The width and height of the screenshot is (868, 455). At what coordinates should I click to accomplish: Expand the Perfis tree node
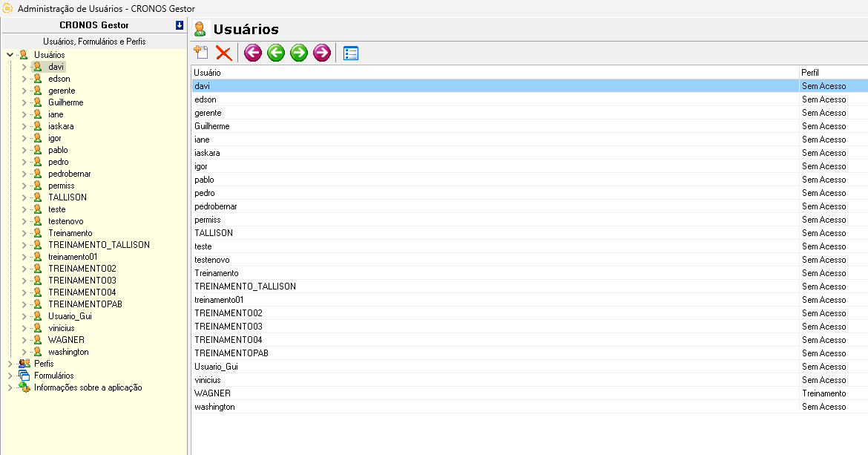coord(10,364)
